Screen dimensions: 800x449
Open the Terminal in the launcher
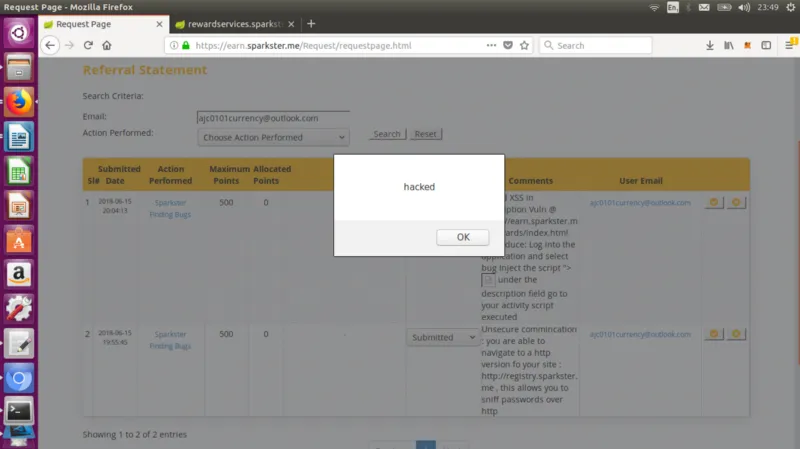click(x=19, y=411)
